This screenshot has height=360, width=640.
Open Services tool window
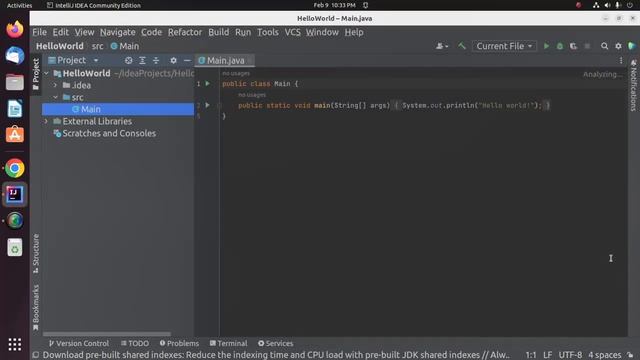click(x=276, y=343)
